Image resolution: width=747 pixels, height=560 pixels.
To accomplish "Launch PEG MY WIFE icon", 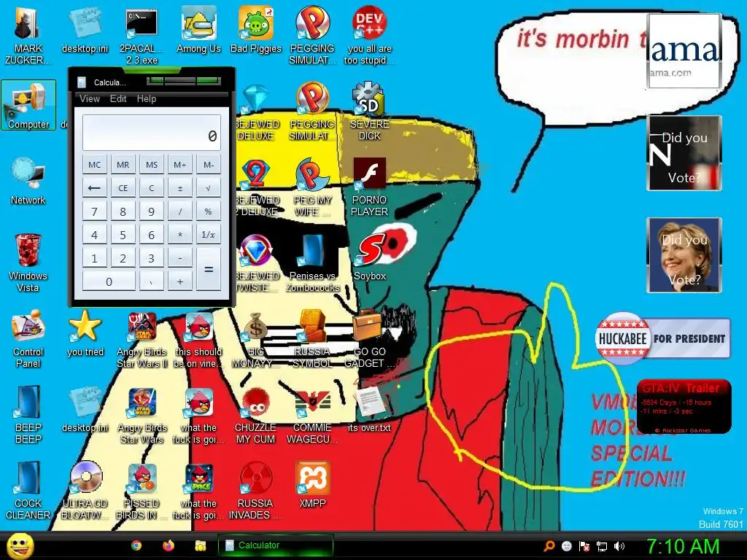I will coord(312,186).
